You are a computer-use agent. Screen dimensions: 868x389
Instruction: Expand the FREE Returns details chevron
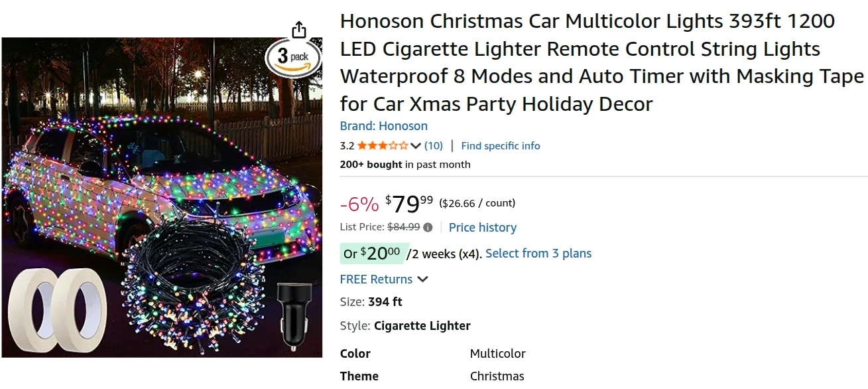[x=423, y=279]
